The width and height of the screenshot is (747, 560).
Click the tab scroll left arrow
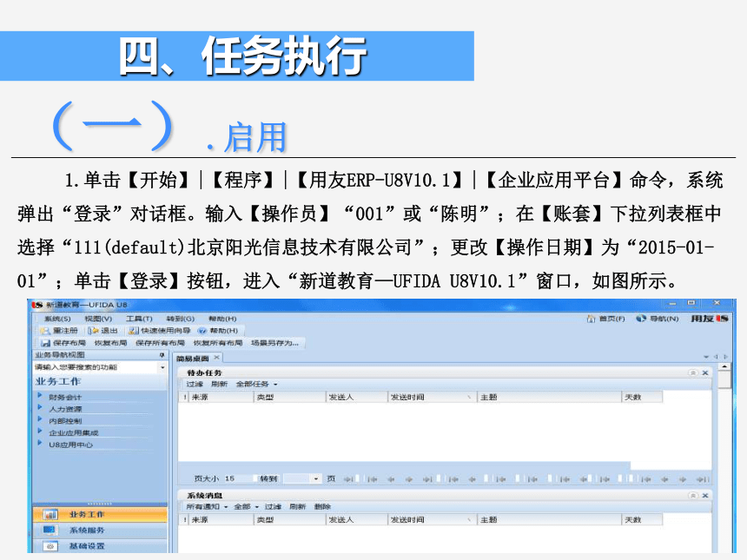(716, 357)
